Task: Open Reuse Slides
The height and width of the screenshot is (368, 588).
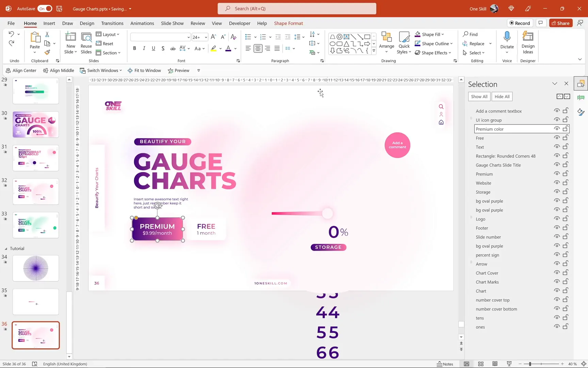Action: 86,43
